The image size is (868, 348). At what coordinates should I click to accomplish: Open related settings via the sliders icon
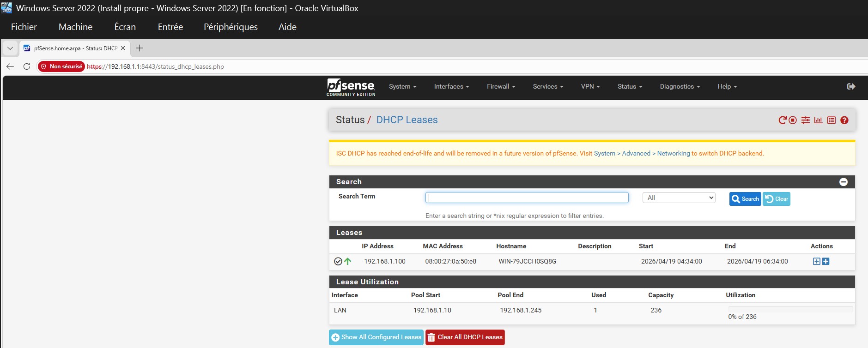point(806,120)
